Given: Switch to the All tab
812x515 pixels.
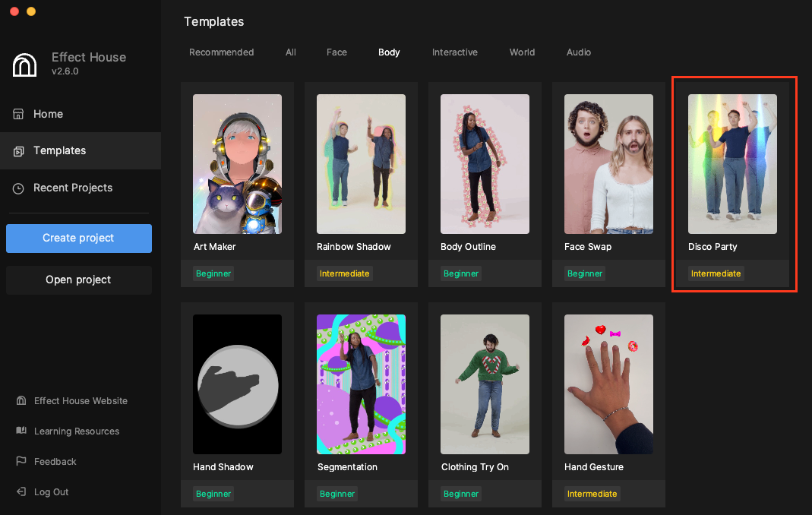Looking at the screenshot, I should pyautogui.click(x=290, y=52).
